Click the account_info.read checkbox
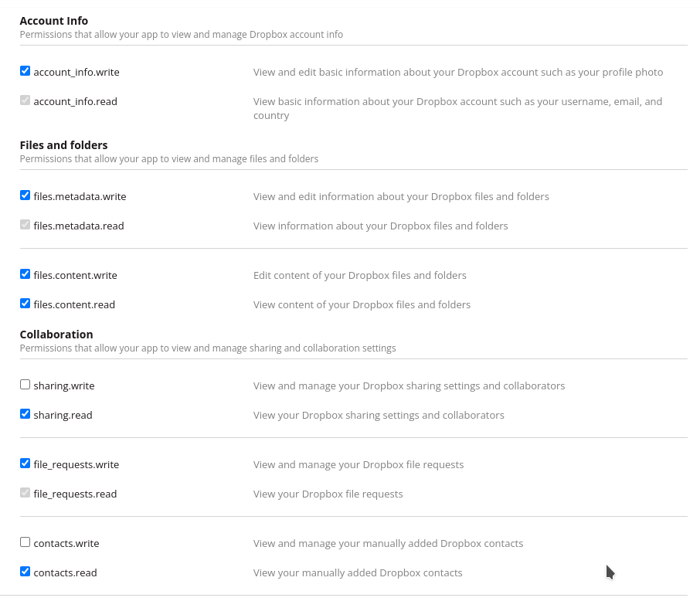 pyautogui.click(x=25, y=100)
